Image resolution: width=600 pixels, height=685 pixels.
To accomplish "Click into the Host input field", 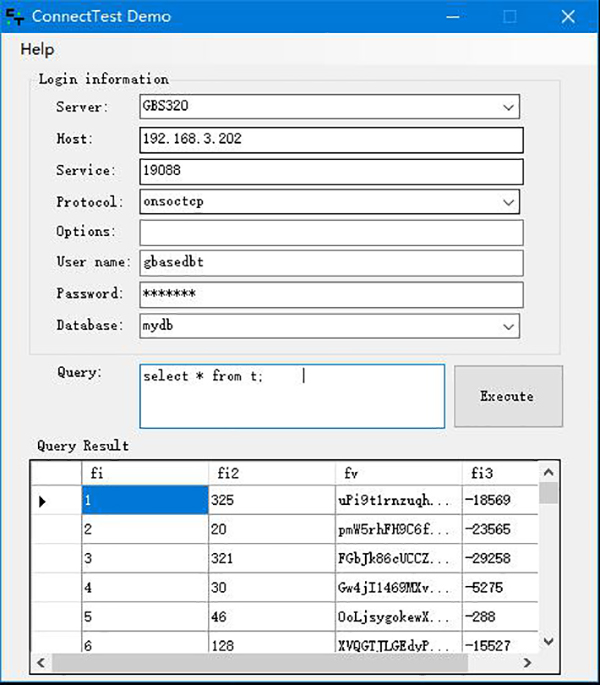I will [x=331, y=139].
